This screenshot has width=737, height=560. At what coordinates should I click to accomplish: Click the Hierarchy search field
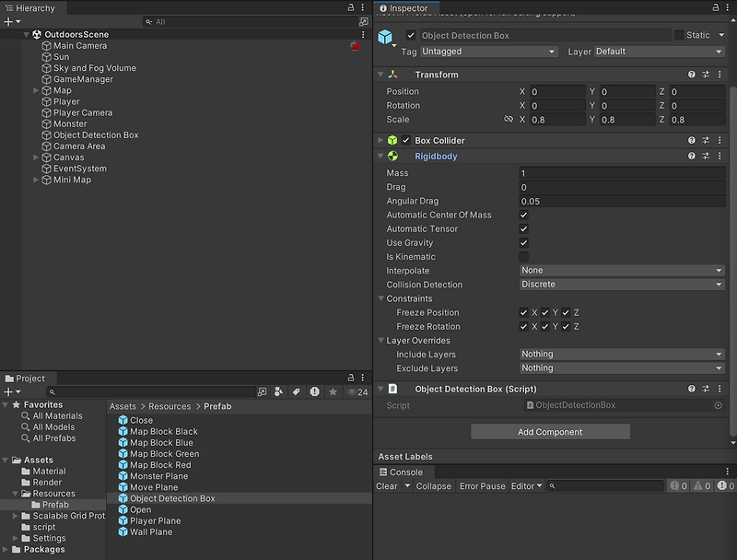click(250, 21)
